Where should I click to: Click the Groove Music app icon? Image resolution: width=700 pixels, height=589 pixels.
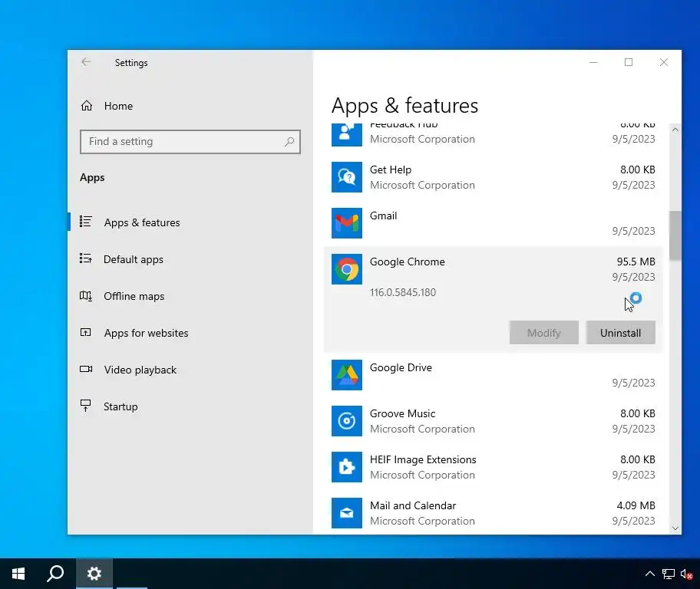346,421
